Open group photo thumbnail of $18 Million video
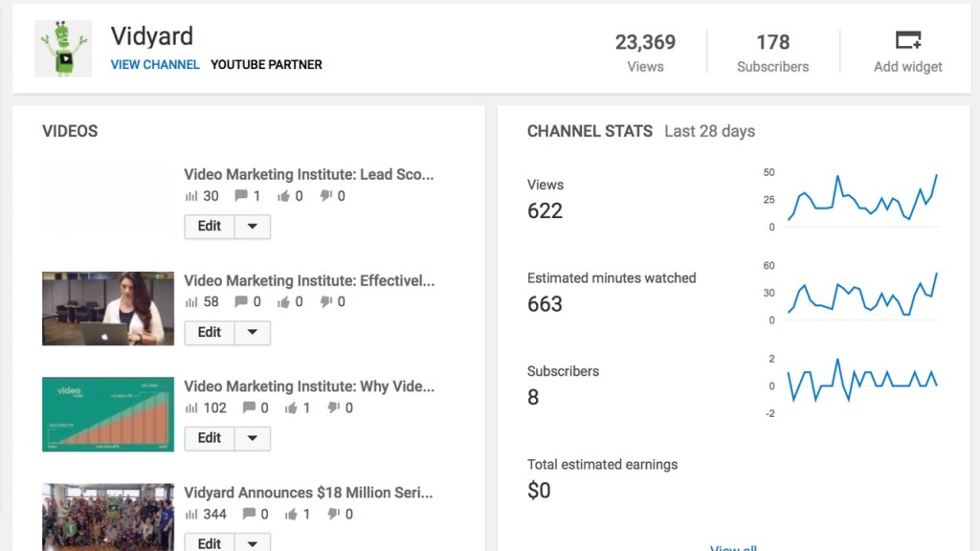Image resolution: width=980 pixels, height=551 pixels. tap(108, 518)
